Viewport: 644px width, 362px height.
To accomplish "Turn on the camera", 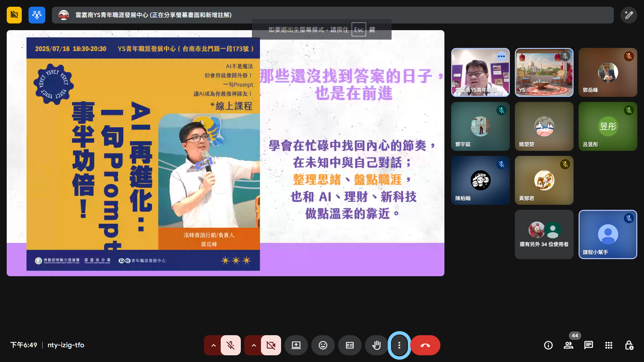I will [271, 345].
